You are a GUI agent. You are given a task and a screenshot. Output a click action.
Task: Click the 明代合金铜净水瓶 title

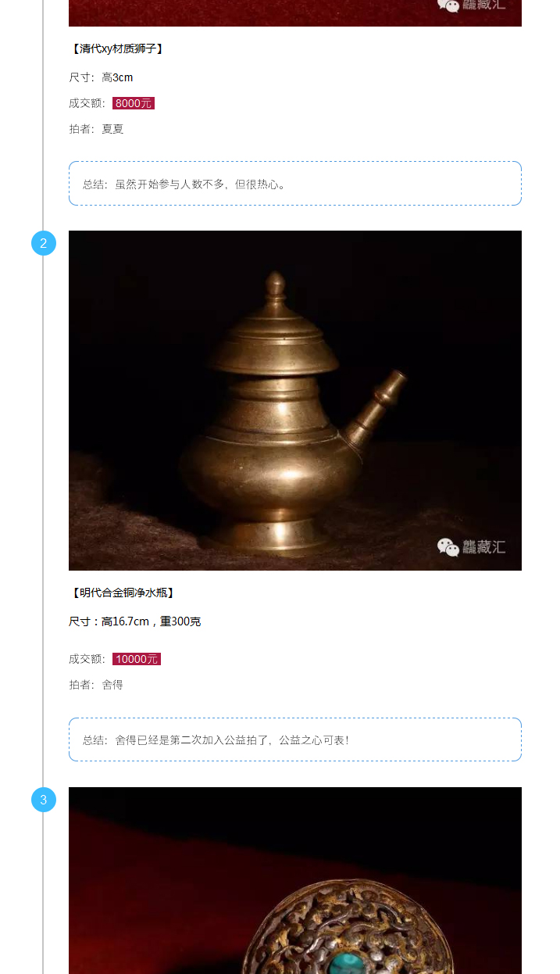point(123,593)
